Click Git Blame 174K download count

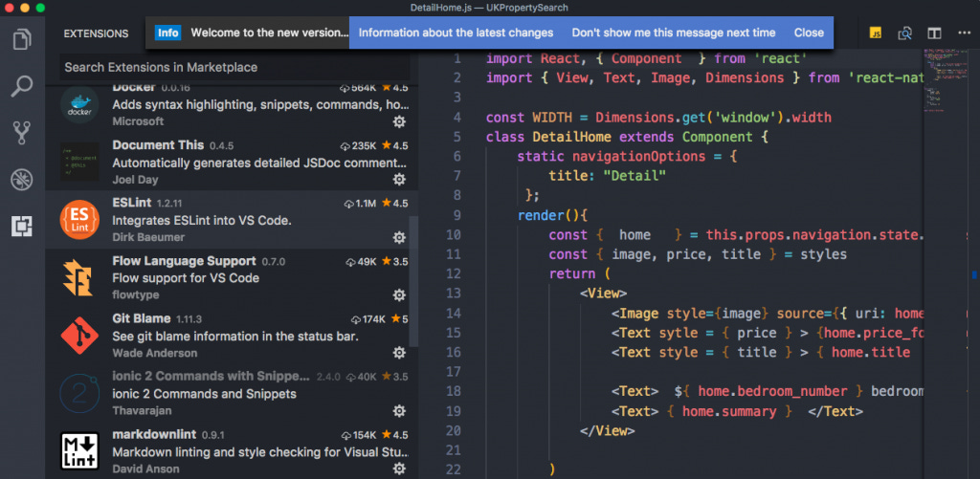tap(368, 319)
